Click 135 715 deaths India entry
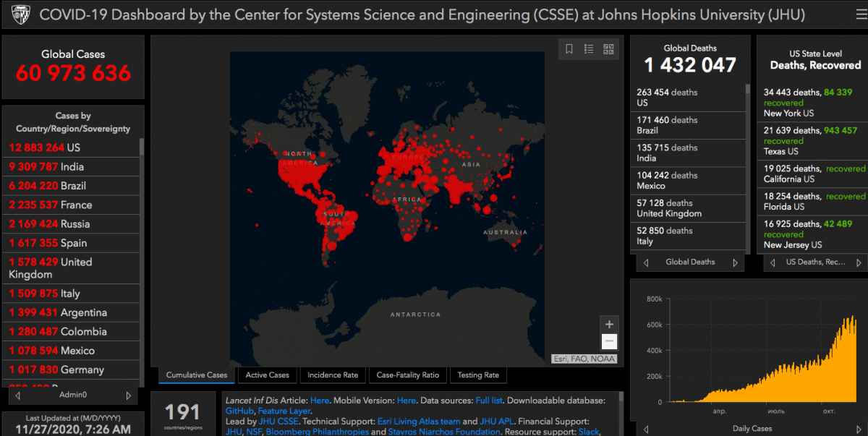The height and width of the screenshot is (436, 868). click(688, 153)
